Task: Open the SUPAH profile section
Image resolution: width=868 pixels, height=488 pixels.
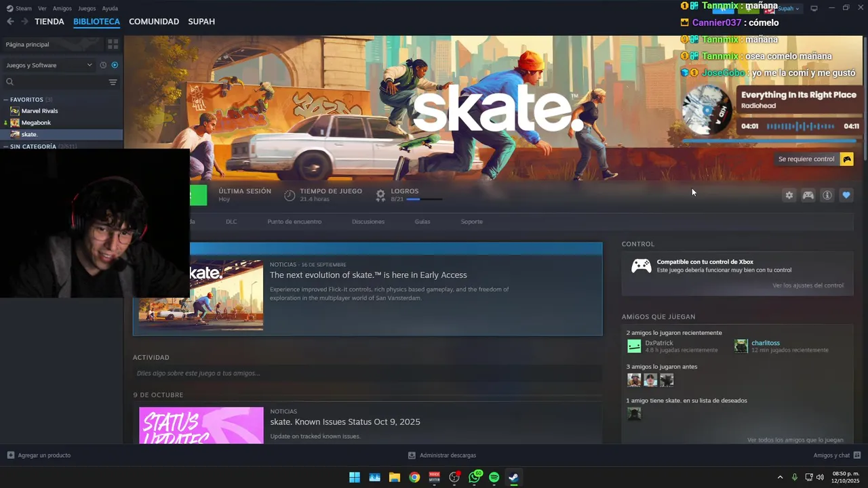Action: coord(201,22)
